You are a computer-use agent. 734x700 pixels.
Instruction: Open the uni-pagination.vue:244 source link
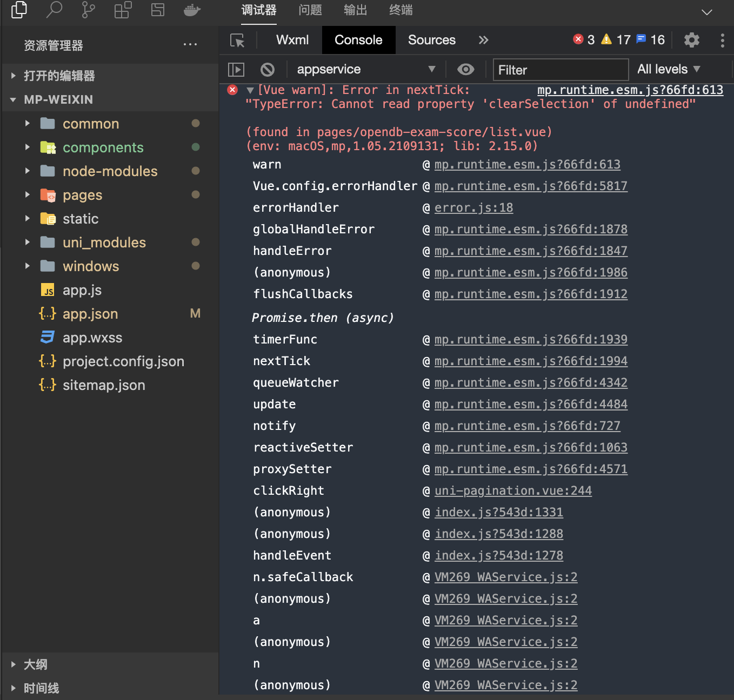[513, 490]
